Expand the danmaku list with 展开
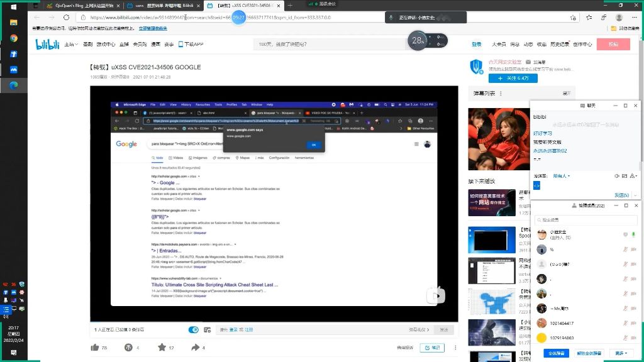The height and width of the screenshot is (362, 644). [567, 94]
